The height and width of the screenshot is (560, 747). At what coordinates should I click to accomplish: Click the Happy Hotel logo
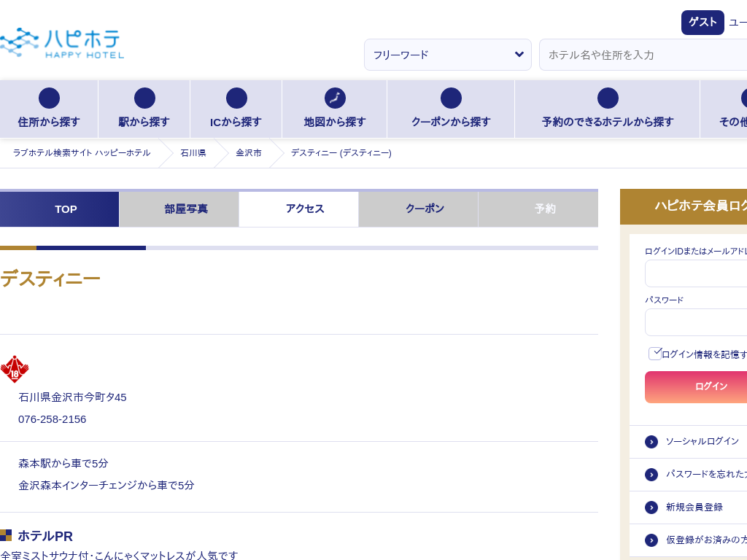click(x=62, y=43)
